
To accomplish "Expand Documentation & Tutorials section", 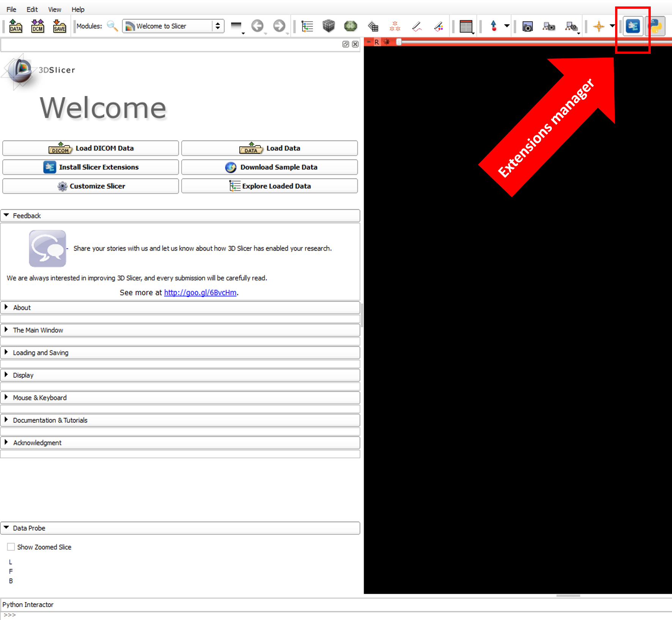I will 180,420.
